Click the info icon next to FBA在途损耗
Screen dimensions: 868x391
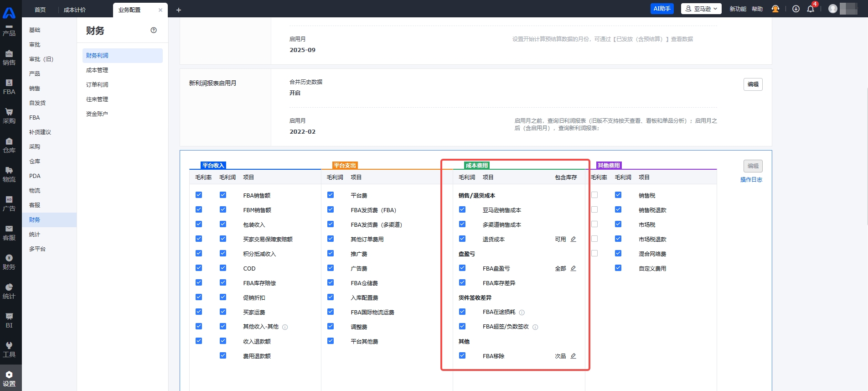[522, 313]
